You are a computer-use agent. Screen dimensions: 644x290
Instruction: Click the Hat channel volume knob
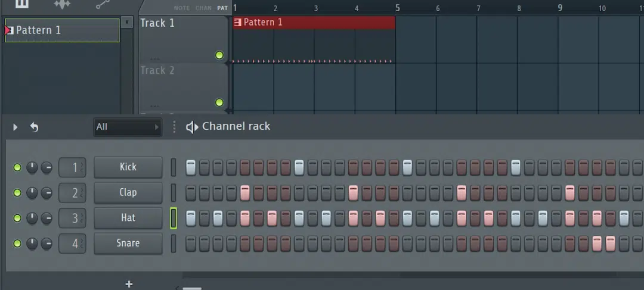(x=47, y=218)
